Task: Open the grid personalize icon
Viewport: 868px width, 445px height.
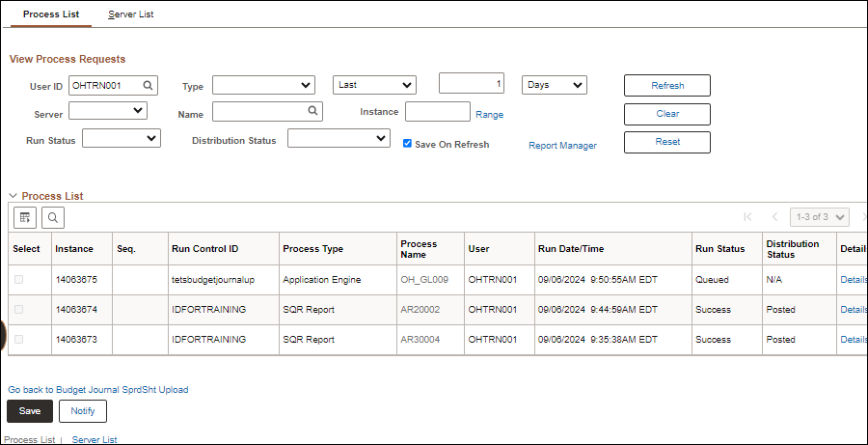Action: [25, 217]
